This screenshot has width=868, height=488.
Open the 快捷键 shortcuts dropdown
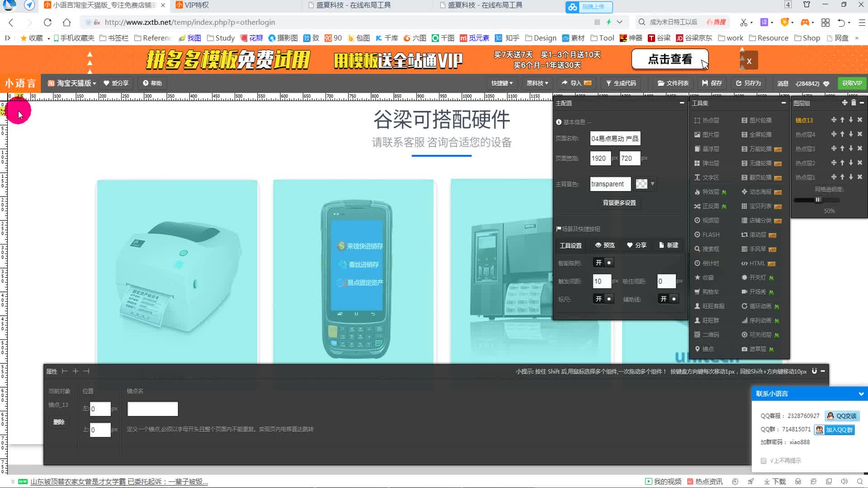502,83
